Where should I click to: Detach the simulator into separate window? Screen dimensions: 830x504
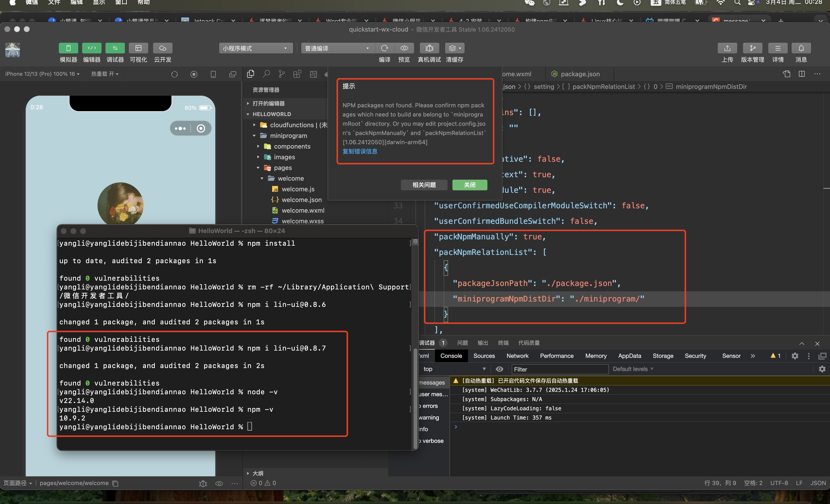click(233, 74)
